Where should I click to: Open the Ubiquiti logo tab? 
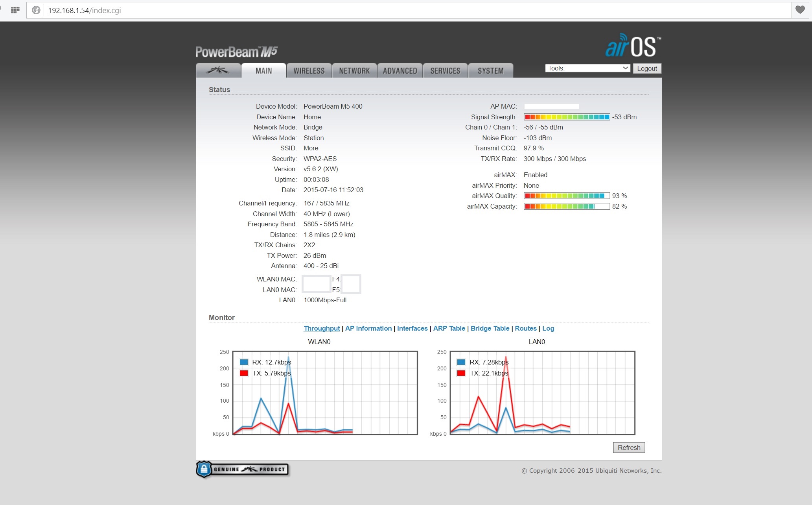pyautogui.click(x=218, y=70)
